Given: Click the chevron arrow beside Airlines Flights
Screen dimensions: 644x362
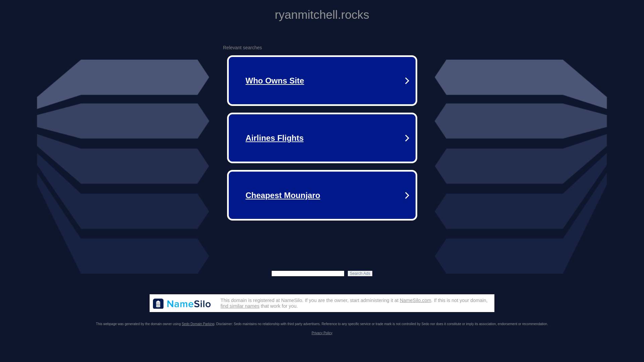Looking at the screenshot, I should pos(407,138).
